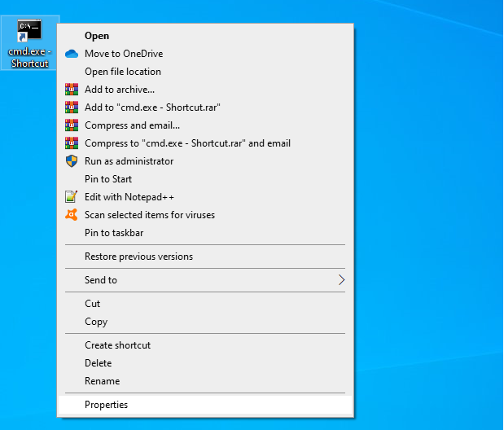Expand the Send to submenu arrow
The image size is (504, 430).
point(341,280)
